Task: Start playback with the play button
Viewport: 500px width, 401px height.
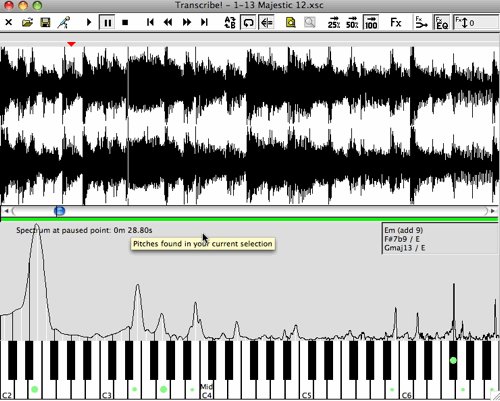Action: 89,23
